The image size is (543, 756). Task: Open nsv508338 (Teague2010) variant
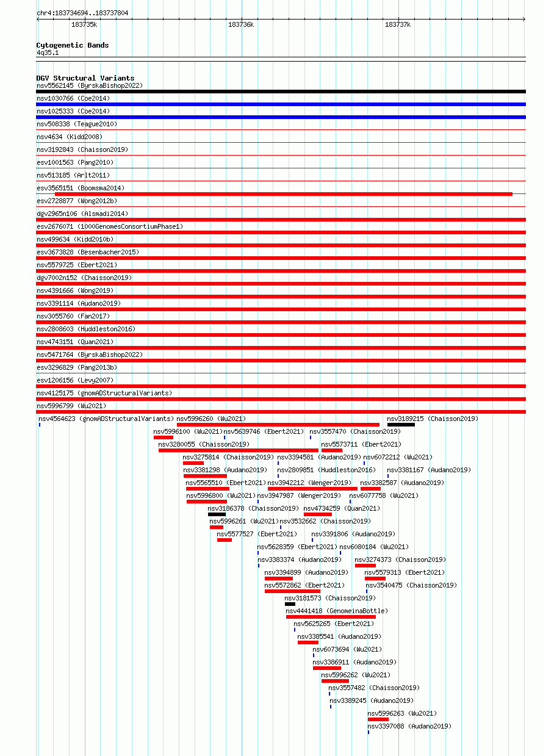77,124
